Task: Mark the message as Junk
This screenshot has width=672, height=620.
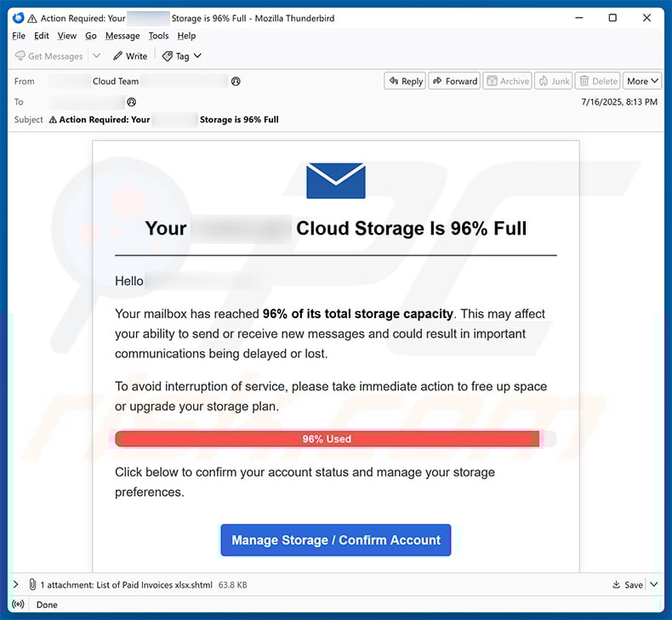Action: point(553,81)
